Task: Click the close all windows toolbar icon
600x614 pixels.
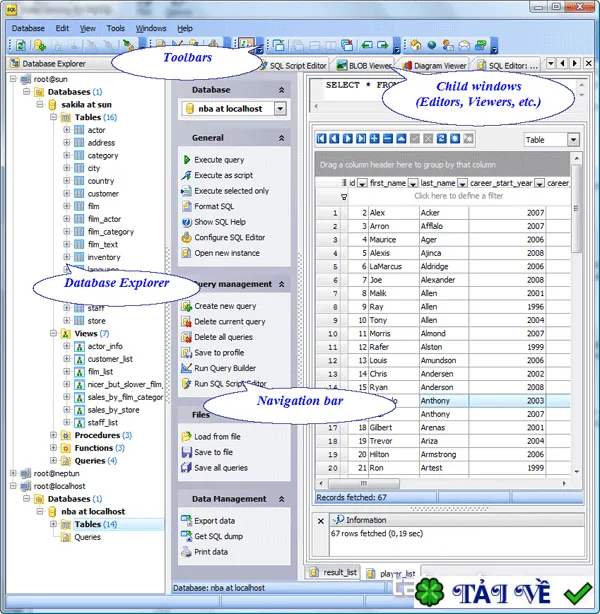Action: click(x=347, y=45)
